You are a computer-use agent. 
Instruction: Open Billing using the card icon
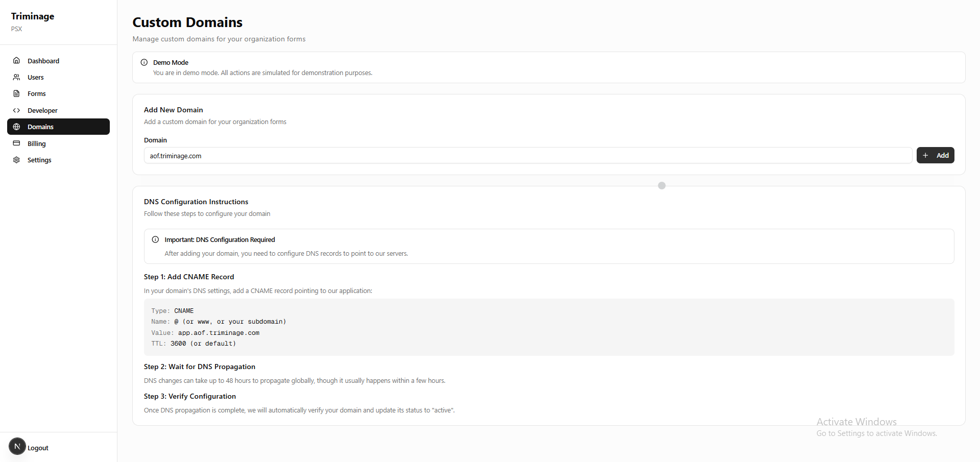17,143
